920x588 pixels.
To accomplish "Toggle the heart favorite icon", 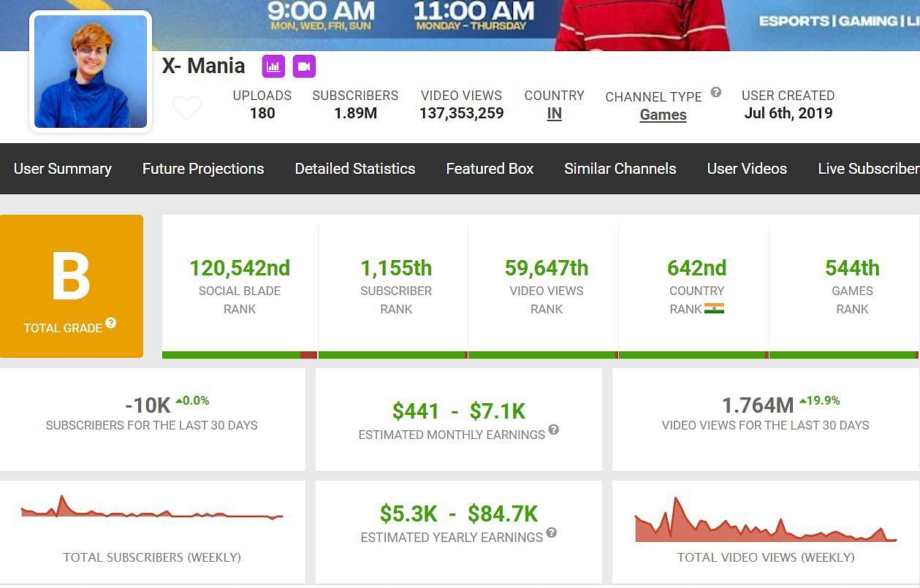I will [187, 108].
